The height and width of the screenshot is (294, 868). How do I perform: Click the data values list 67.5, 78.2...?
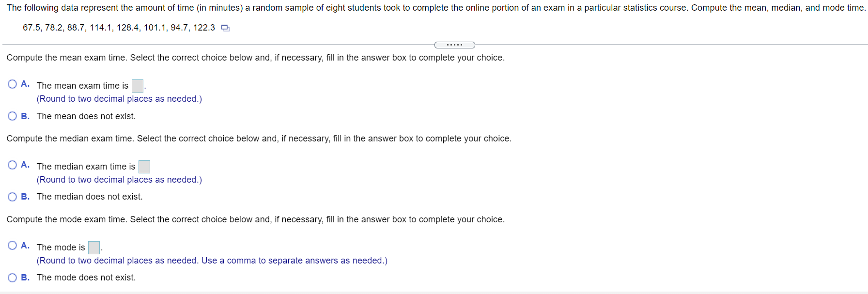click(x=119, y=28)
